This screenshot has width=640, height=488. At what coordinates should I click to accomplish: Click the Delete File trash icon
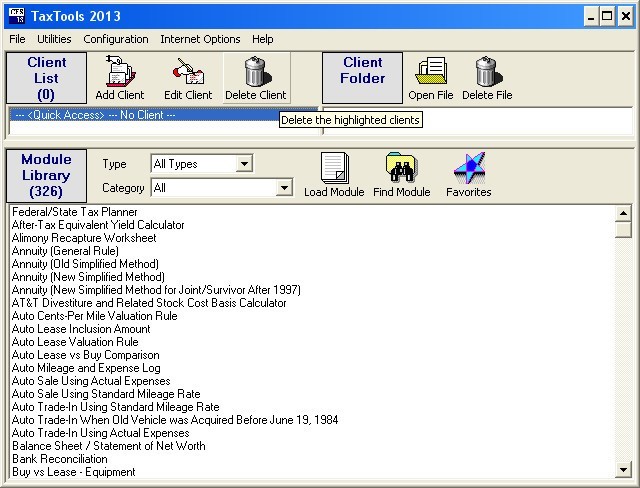point(487,72)
